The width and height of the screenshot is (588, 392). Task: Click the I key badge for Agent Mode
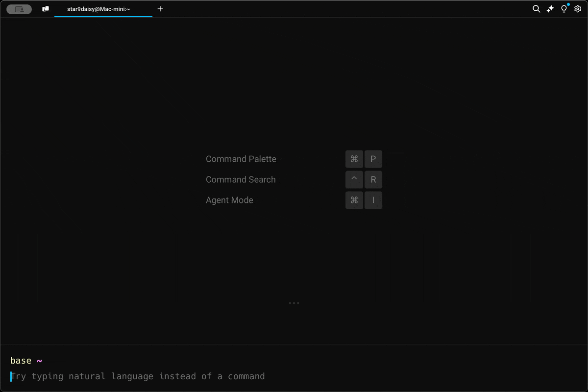pos(373,200)
